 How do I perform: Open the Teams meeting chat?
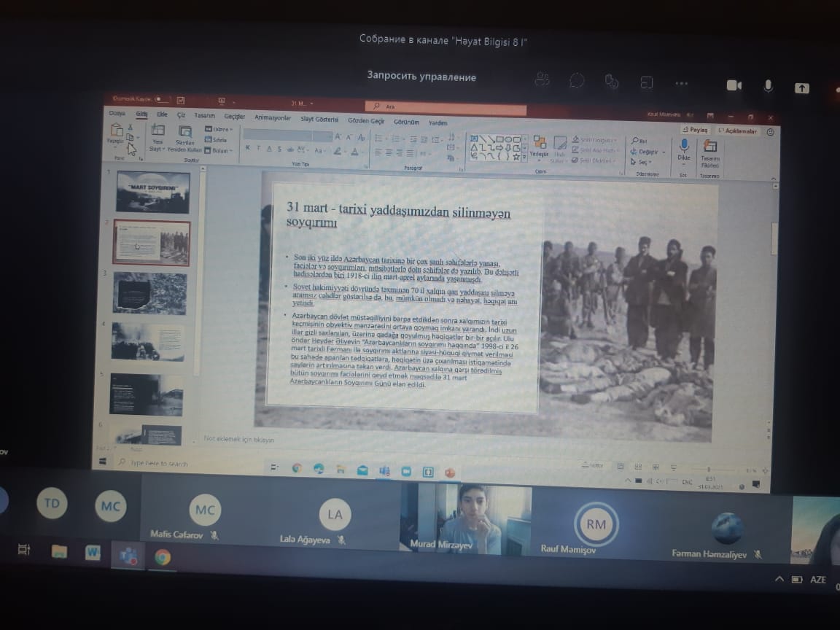(577, 80)
